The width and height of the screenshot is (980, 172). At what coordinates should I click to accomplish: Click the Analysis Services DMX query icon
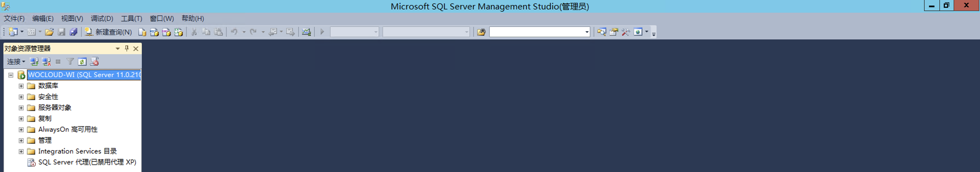click(x=166, y=32)
